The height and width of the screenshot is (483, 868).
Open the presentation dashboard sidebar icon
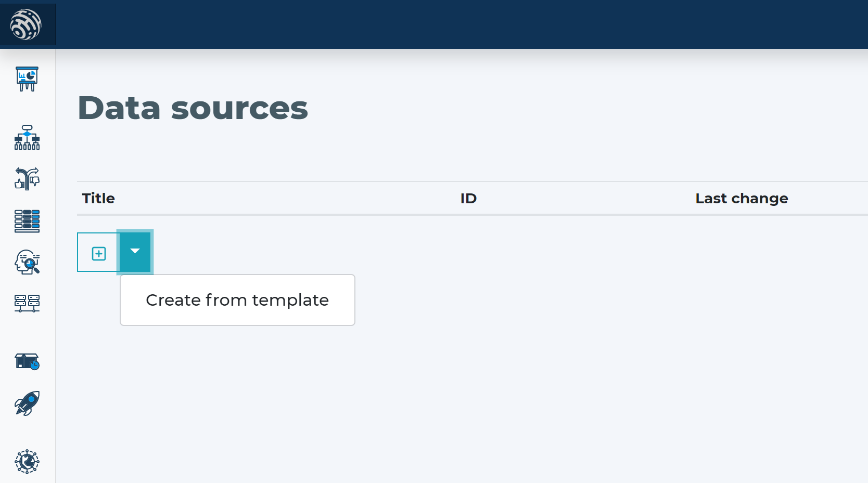coord(27,79)
